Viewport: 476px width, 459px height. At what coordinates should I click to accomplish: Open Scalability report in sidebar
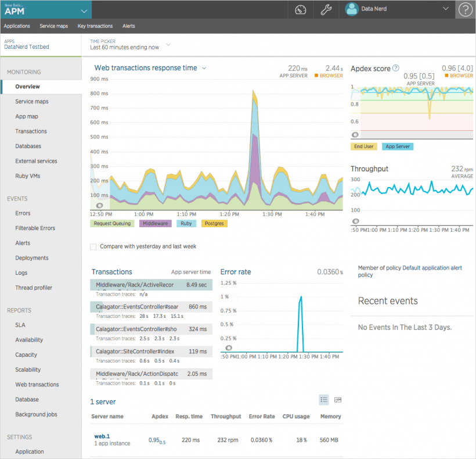point(28,370)
